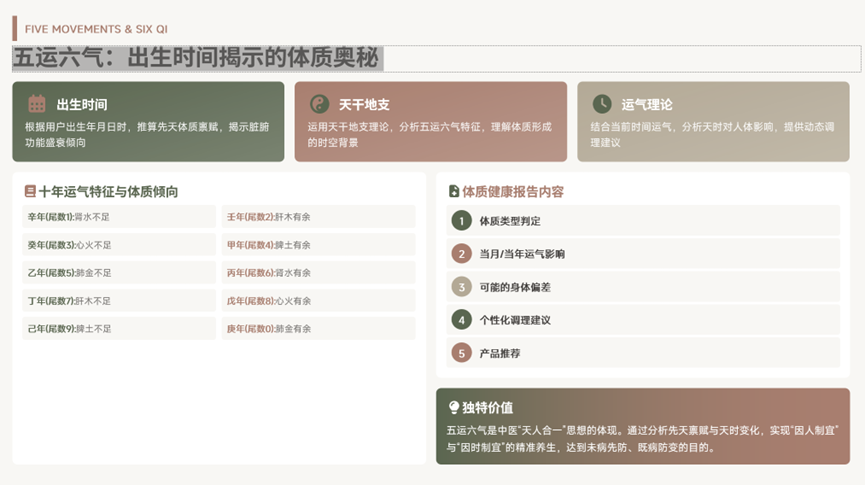
Task: Click the document icon before 体质健康报告内容
Action: coord(454,191)
